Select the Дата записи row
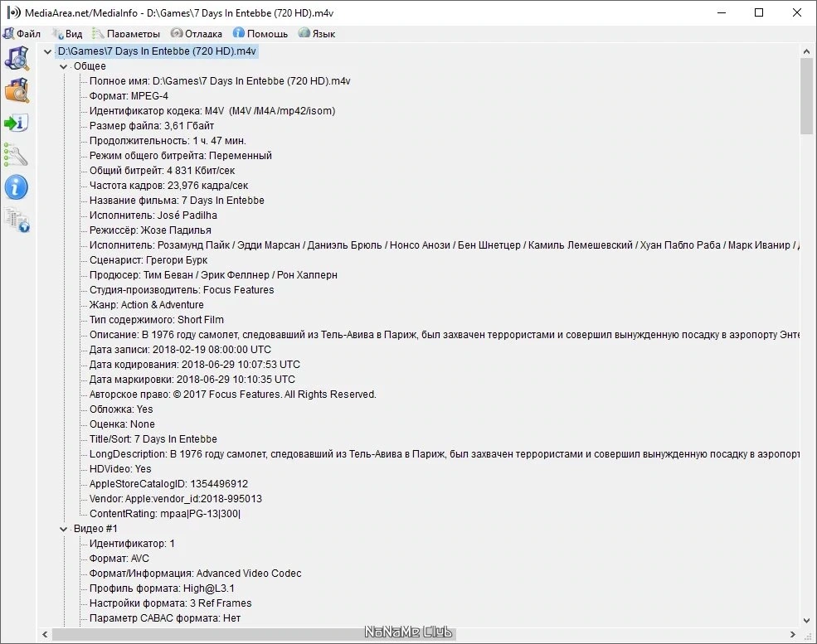Viewport: 817px width, 644px height. 180,350
